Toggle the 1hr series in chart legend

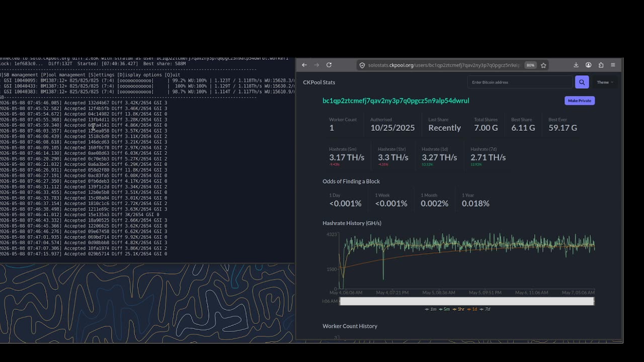[458, 309]
